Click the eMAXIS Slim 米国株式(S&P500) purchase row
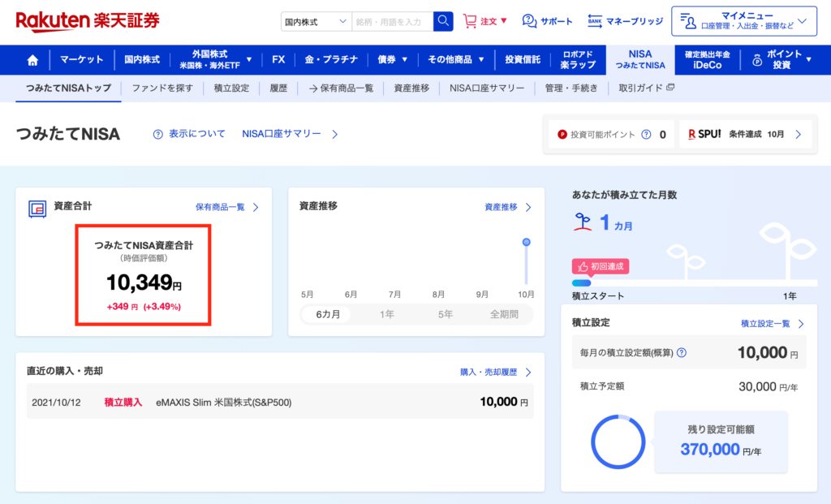This screenshot has width=831, height=504. click(x=280, y=402)
